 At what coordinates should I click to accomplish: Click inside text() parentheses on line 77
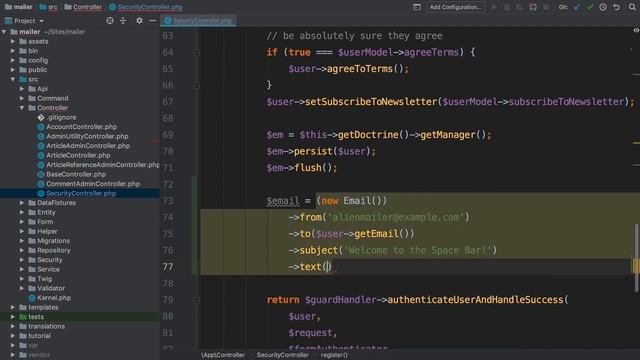(x=328, y=267)
